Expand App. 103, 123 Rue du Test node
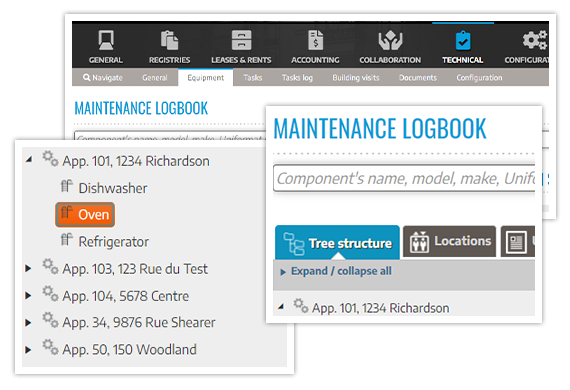This screenshot has height=390, width=570. 28,269
